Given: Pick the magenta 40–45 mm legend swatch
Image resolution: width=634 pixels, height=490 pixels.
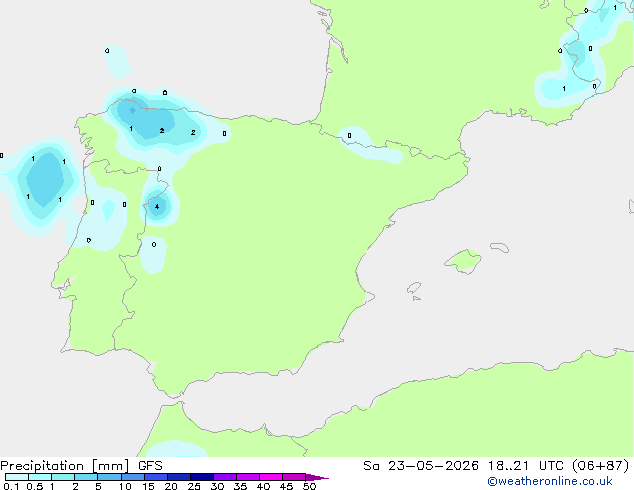Looking at the screenshot, I should click(271, 477).
